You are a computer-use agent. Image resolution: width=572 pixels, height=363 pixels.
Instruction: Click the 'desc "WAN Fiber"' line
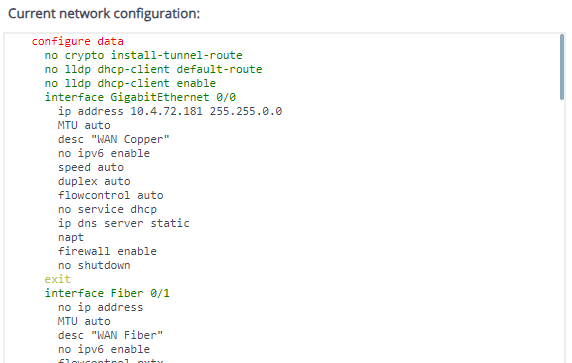click(x=110, y=335)
